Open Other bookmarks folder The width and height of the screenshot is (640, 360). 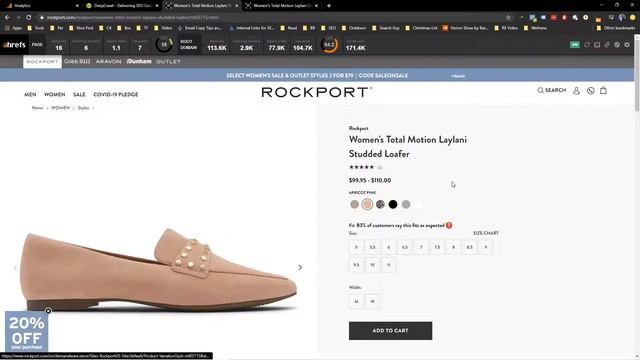click(616, 28)
